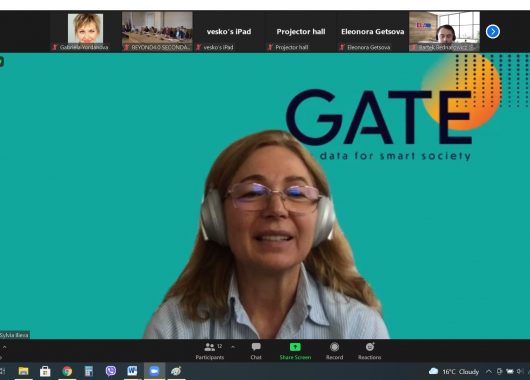Select the Bartek participant video tile
The width and height of the screenshot is (530, 380).
click(444, 31)
